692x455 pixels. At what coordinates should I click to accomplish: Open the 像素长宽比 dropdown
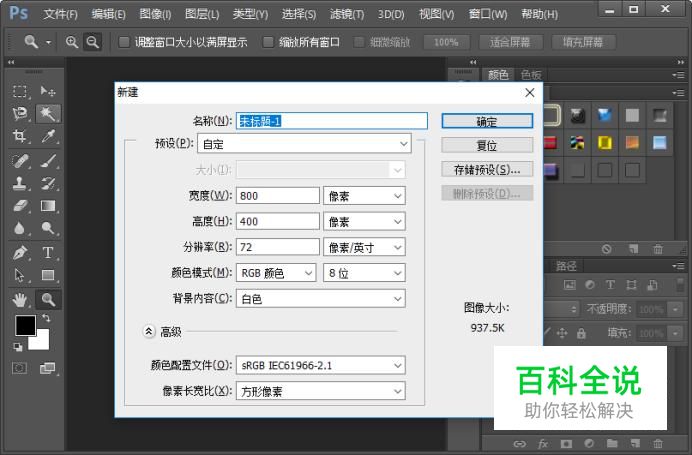(x=321, y=391)
